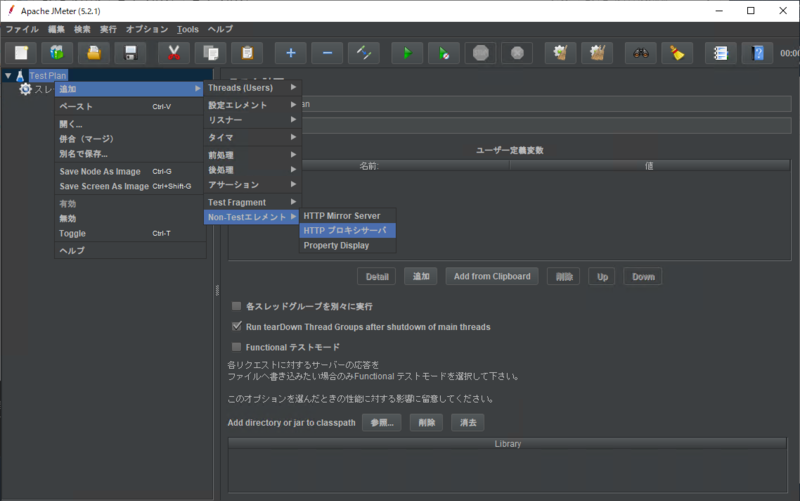Uncheck Run tearDown Thread Groups checkbox
The height and width of the screenshot is (501, 800).
coord(236,327)
